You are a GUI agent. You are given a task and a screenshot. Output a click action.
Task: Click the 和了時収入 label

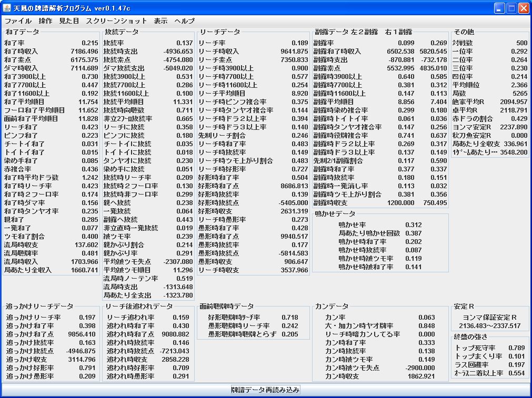coord(21,52)
